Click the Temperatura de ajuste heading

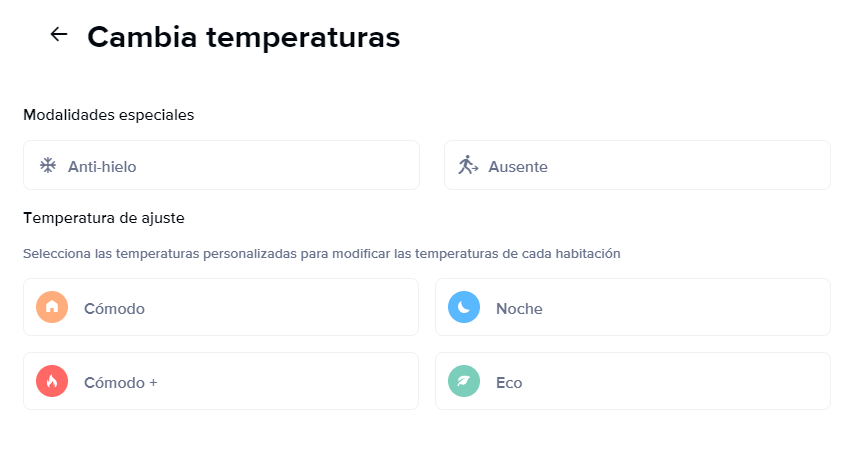coord(104,218)
